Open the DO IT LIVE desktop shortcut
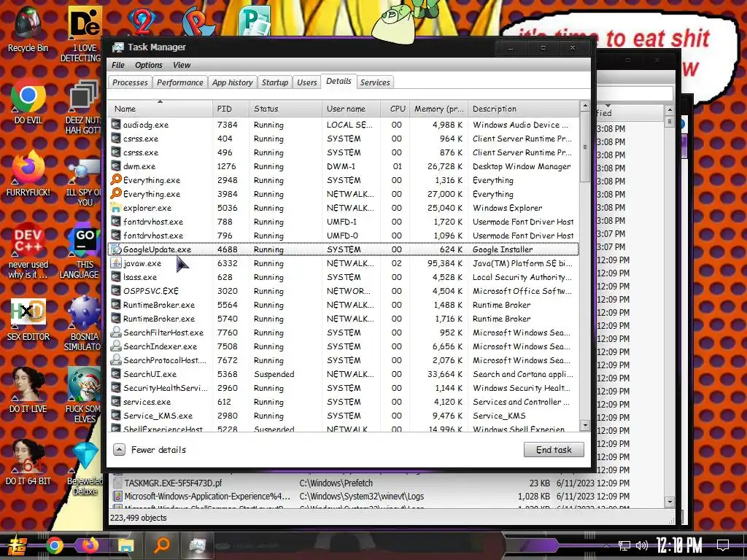Screen dimensions: 747x560 [x=28, y=391]
